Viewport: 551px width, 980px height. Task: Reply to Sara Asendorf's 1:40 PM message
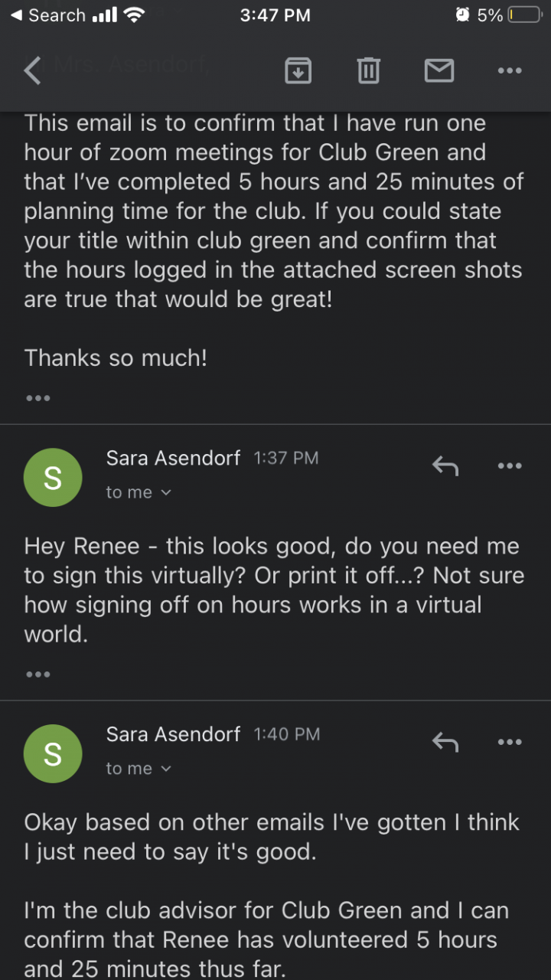(445, 741)
